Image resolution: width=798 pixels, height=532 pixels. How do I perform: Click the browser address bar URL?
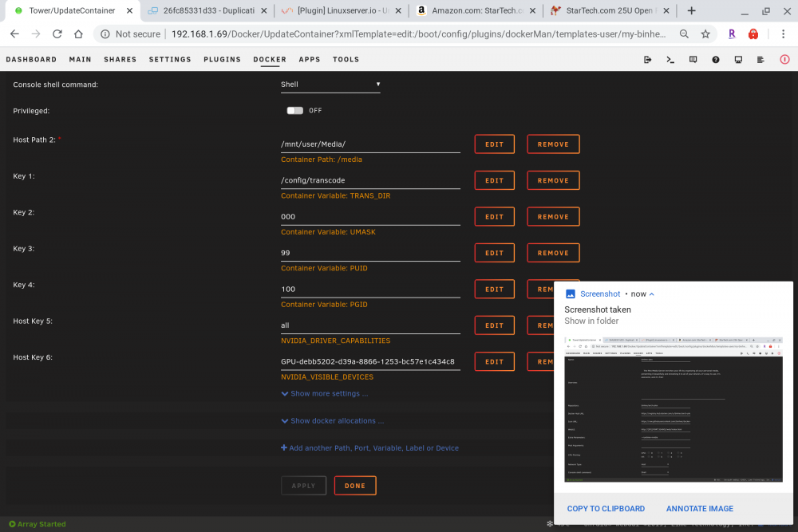[418, 34]
